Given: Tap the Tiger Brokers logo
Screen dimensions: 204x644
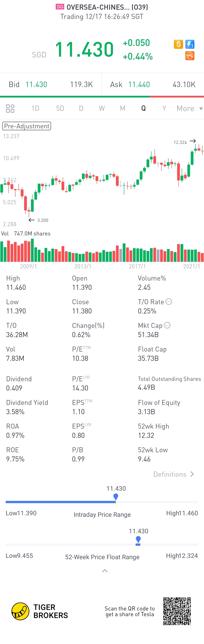Looking at the screenshot, I should click(20, 611).
